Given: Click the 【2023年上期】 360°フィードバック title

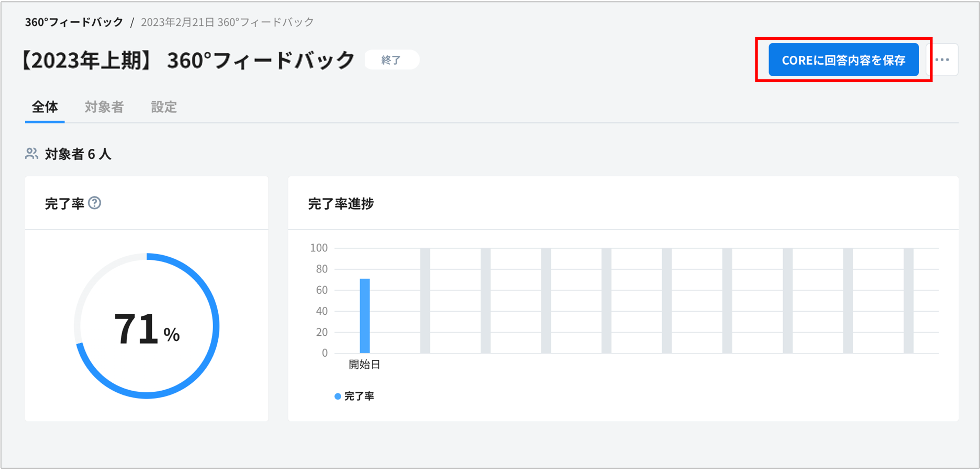Looking at the screenshot, I should tap(188, 60).
